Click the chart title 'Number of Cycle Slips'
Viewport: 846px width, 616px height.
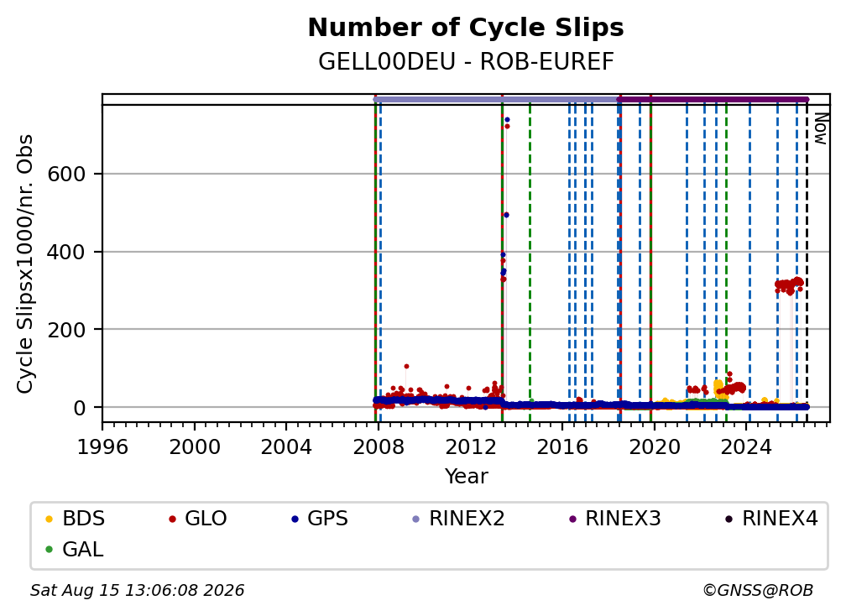click(x=466, y=28)
